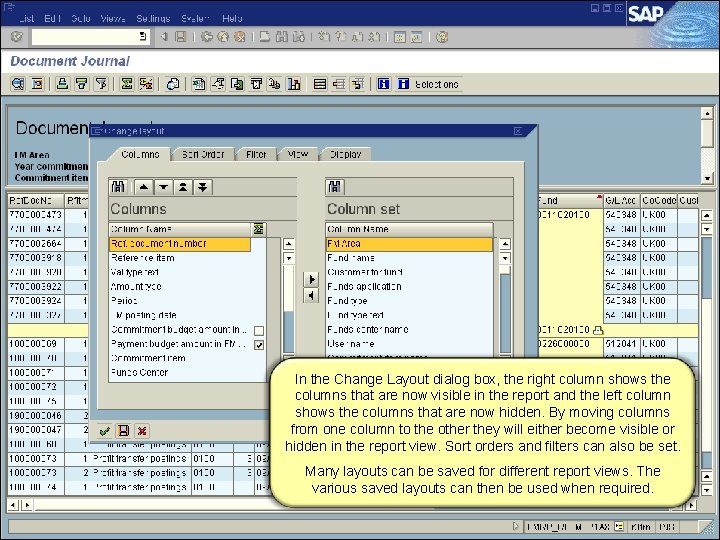The height and width of the screenshot is (540, 720).
Task: Click the Set filter funnel icon
Action: [x=101, y=84]
